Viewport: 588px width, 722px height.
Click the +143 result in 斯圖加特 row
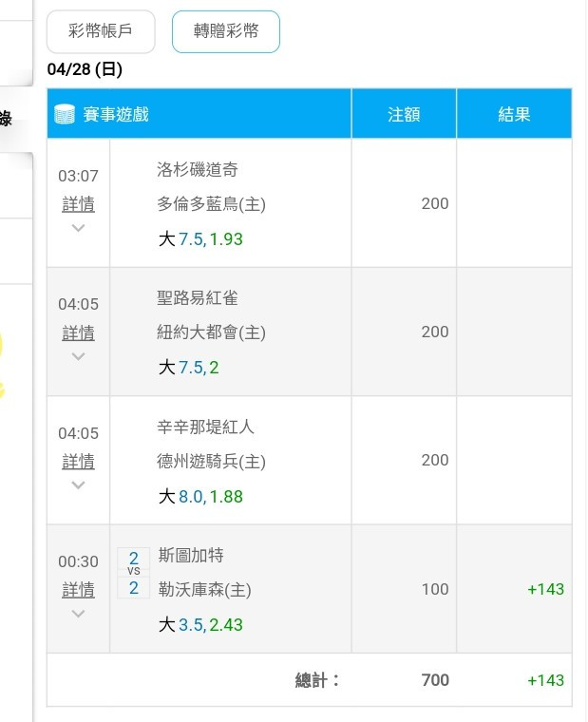545,589
